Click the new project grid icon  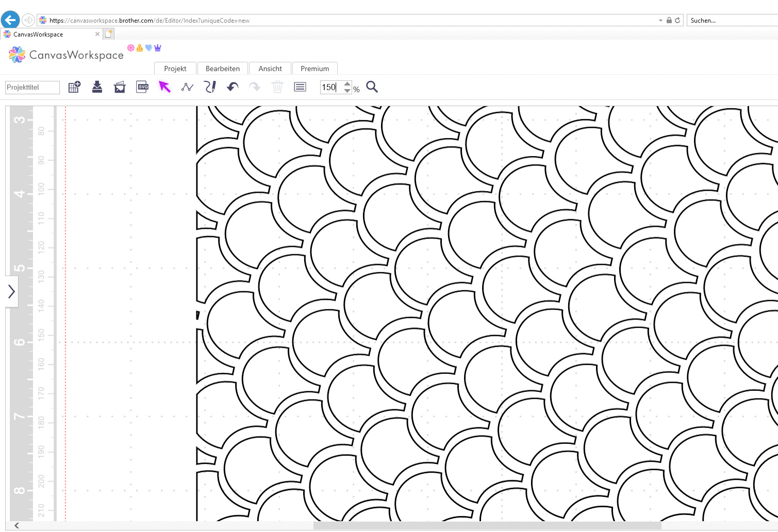(x=74, y=87)
